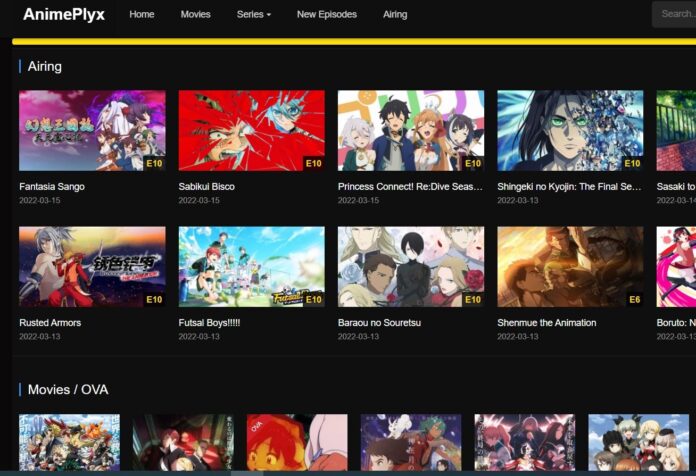This screenshot has width=696, height=476.
Task: Expand the Series dropdown menu
Action: [x=254, y=14]
